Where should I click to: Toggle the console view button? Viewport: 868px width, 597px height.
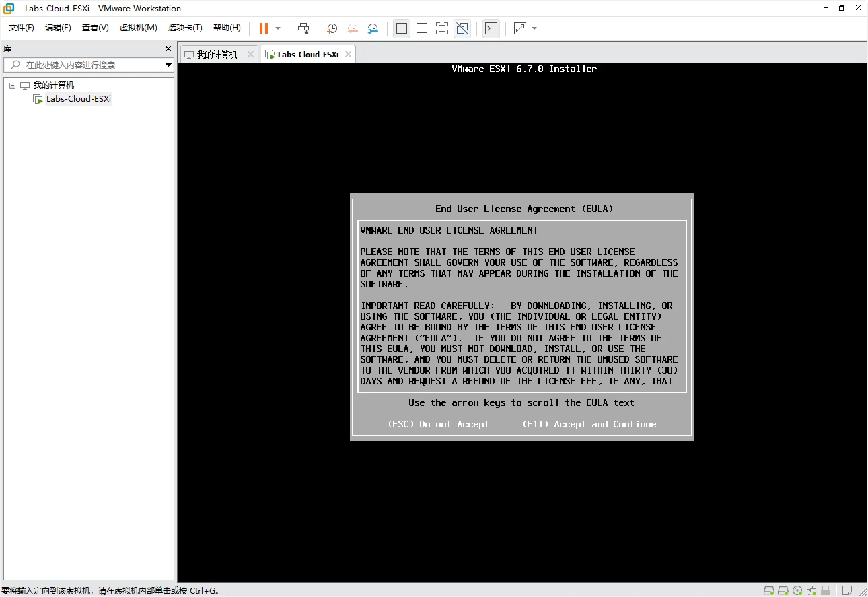coord(492,28)
